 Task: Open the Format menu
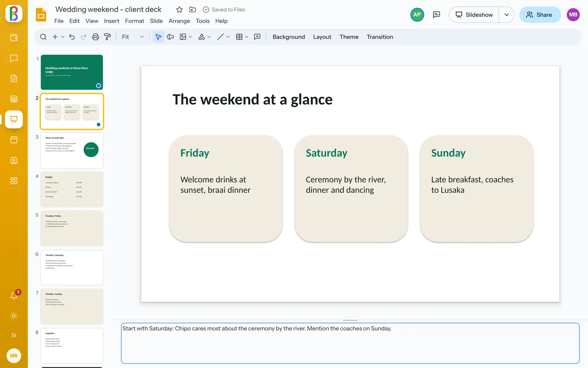(135, 21)
